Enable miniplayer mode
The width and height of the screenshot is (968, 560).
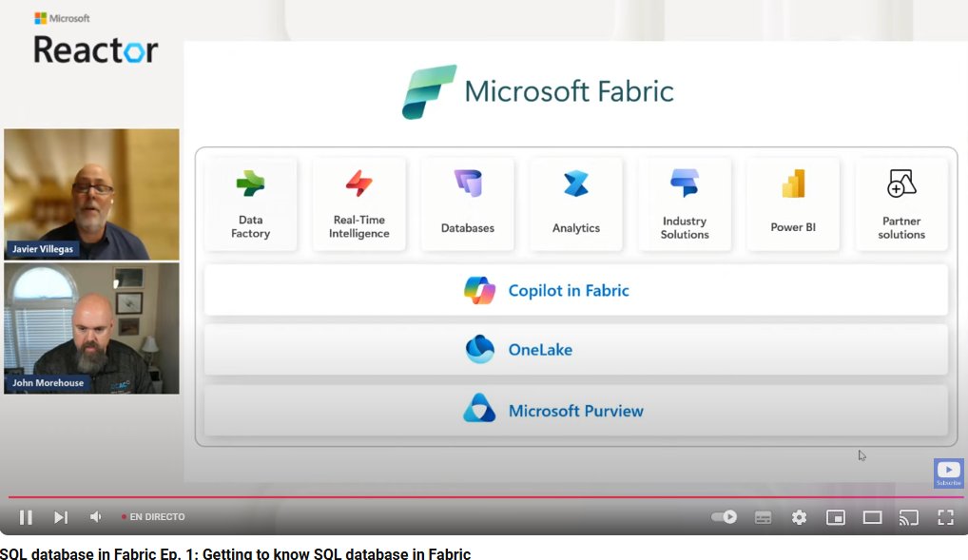pyautogui.click(x=835, y=517)
